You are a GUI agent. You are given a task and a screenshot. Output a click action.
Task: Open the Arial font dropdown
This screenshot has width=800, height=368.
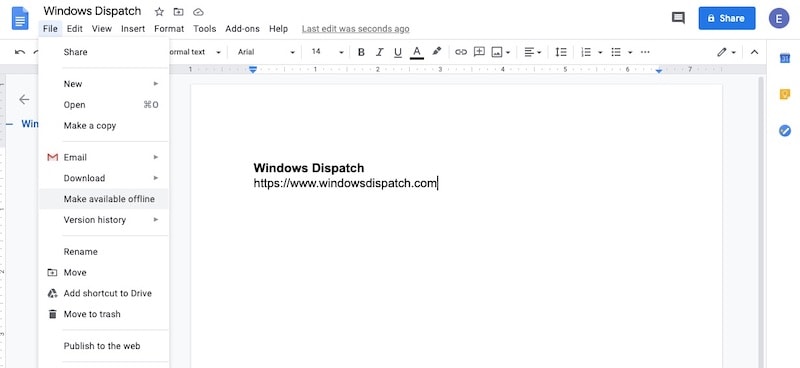coord(266,52)
